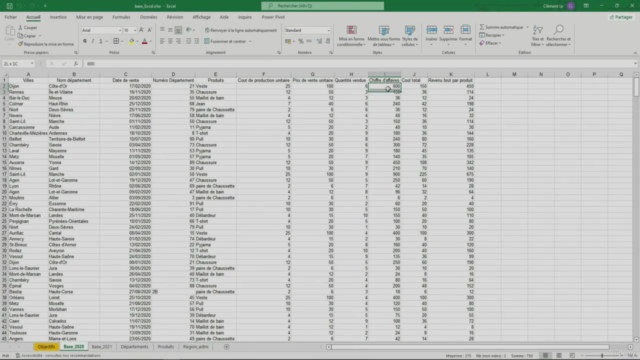Switch to the Power Pivot tab
Viewport: 640px width, 360px height.
(x=273, y=17)
